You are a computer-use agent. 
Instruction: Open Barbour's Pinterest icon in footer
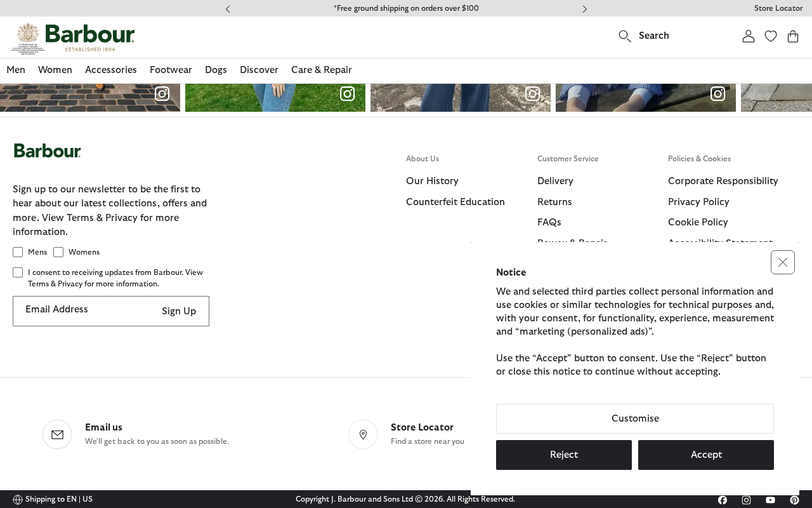coord(794,500)
